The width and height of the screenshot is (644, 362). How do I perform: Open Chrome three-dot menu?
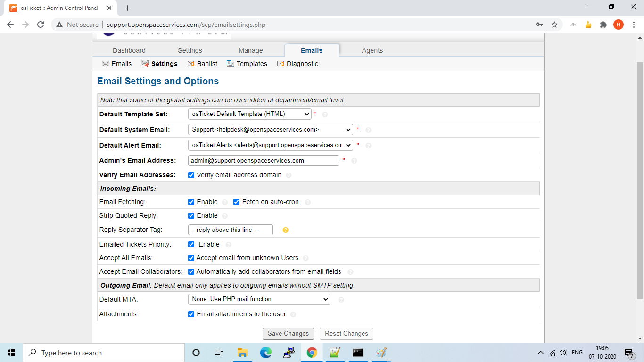click(x=633, y=25)
